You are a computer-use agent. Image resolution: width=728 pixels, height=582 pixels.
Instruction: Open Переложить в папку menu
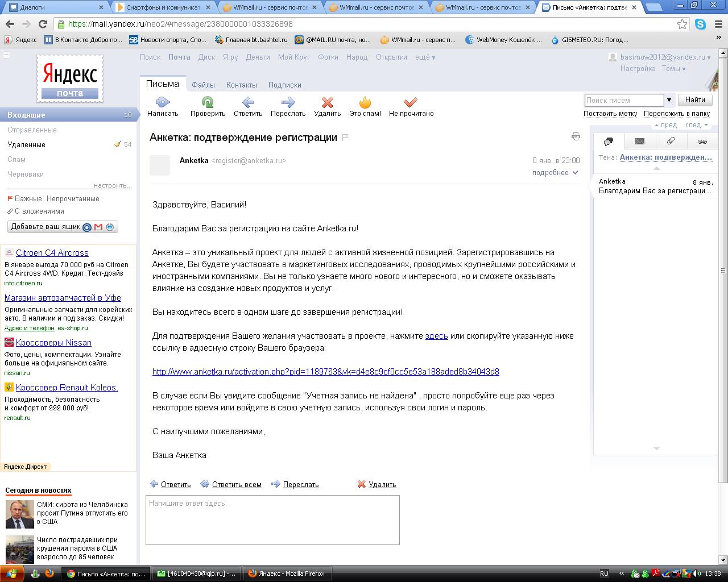click(x=677, y=113)
